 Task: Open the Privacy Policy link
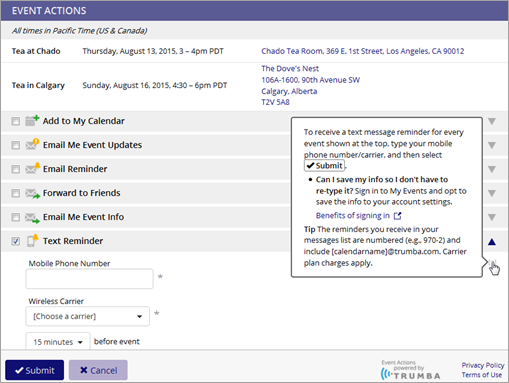click(x=483, y=365)
